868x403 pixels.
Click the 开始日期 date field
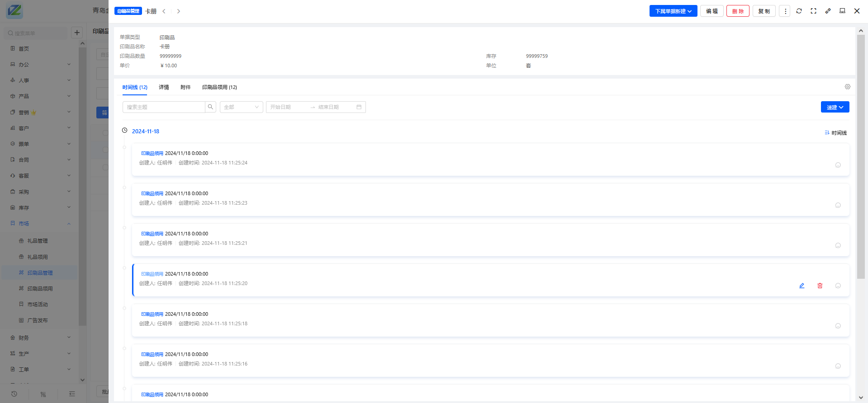point(287,107)
